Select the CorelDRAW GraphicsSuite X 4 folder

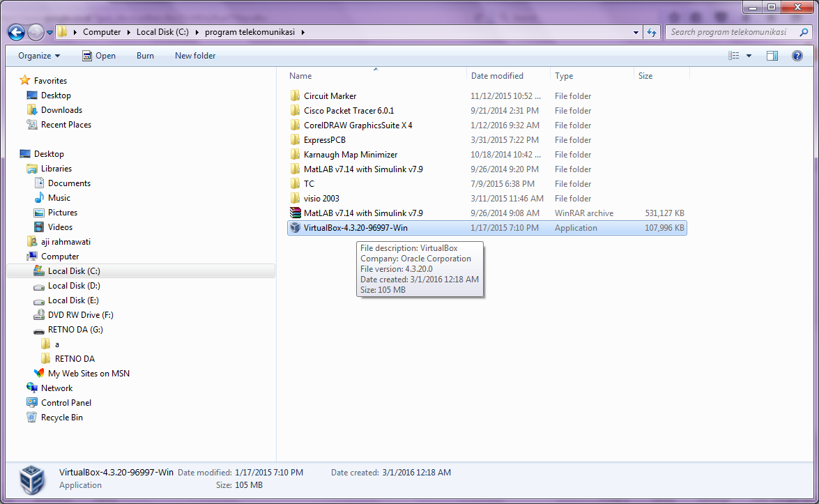click(358, 125)
